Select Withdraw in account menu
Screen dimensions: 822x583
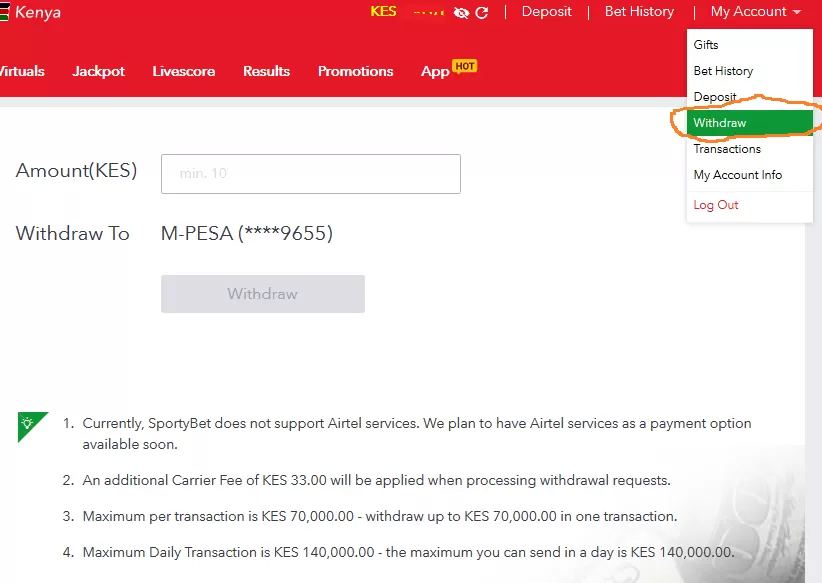750,123
